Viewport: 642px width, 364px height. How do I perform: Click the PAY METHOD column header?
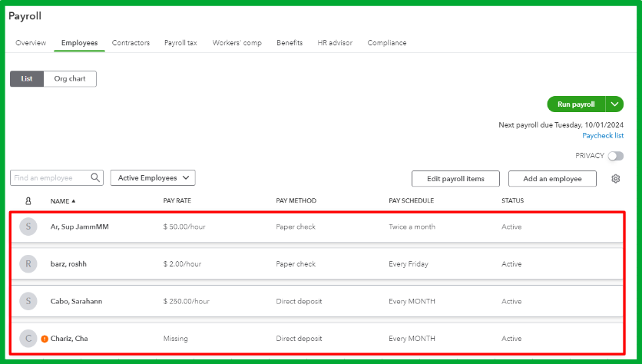point(296,200)
